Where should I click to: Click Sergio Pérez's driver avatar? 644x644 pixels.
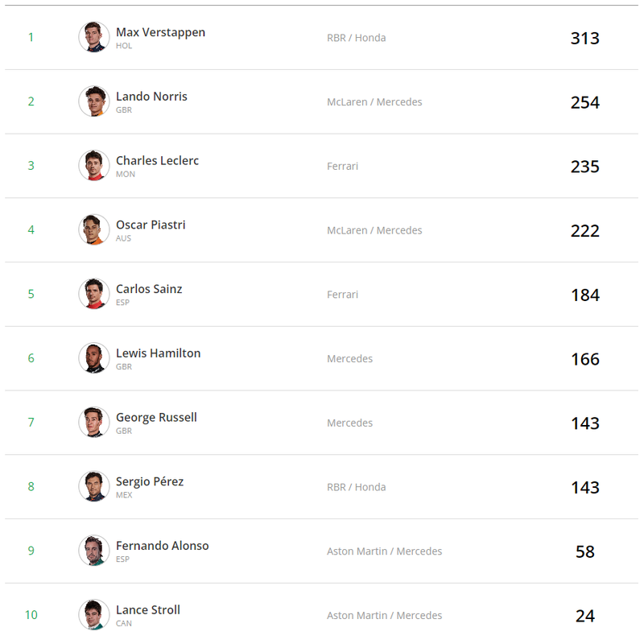click(x=94, y=486)
